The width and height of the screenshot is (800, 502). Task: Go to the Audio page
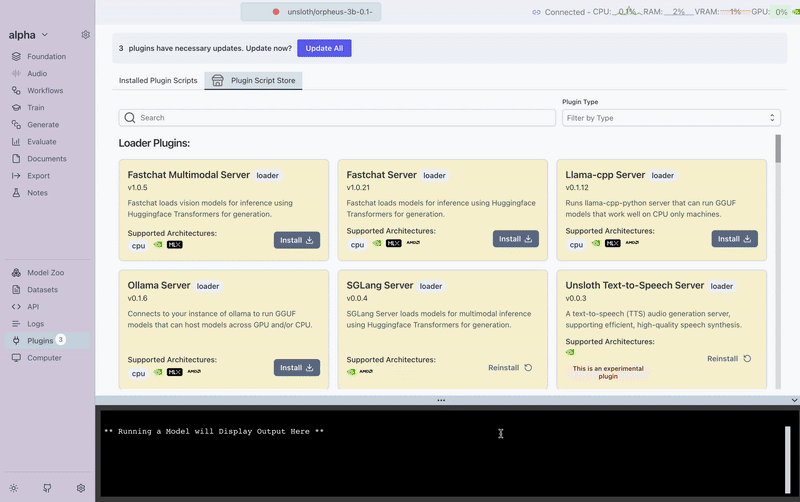click(x=37, y=74)
